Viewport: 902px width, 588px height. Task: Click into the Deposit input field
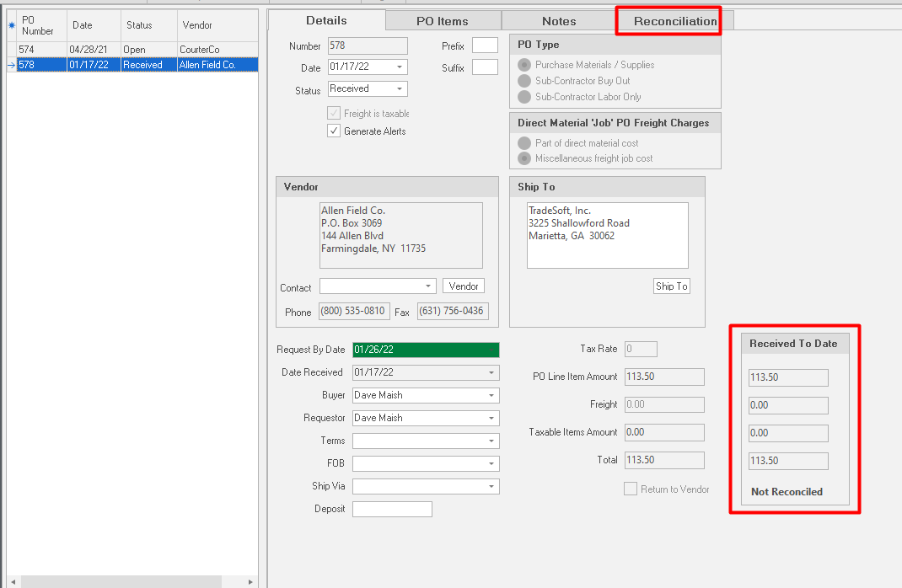[x=392, y=509]
